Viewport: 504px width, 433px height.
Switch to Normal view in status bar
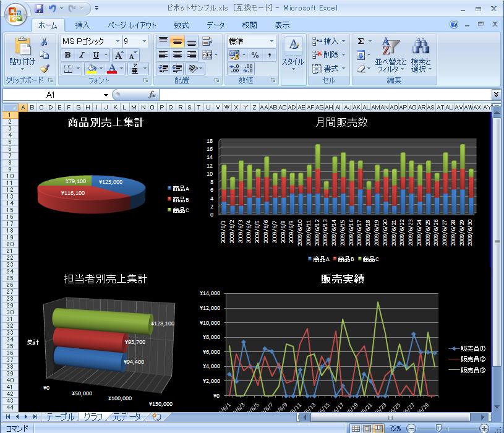(x=355, y=428)
